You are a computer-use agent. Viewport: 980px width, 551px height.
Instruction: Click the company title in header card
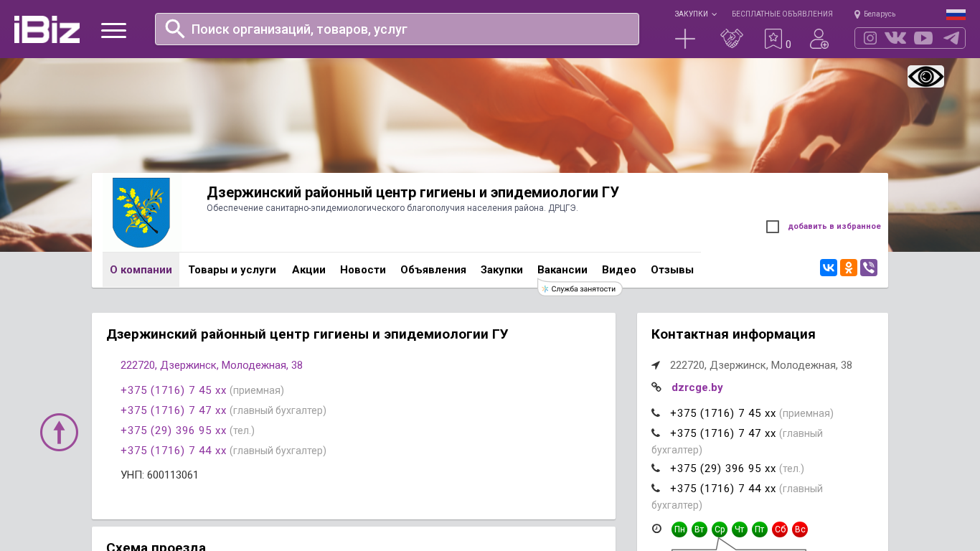pyautogui.click(x=413, y=192)
